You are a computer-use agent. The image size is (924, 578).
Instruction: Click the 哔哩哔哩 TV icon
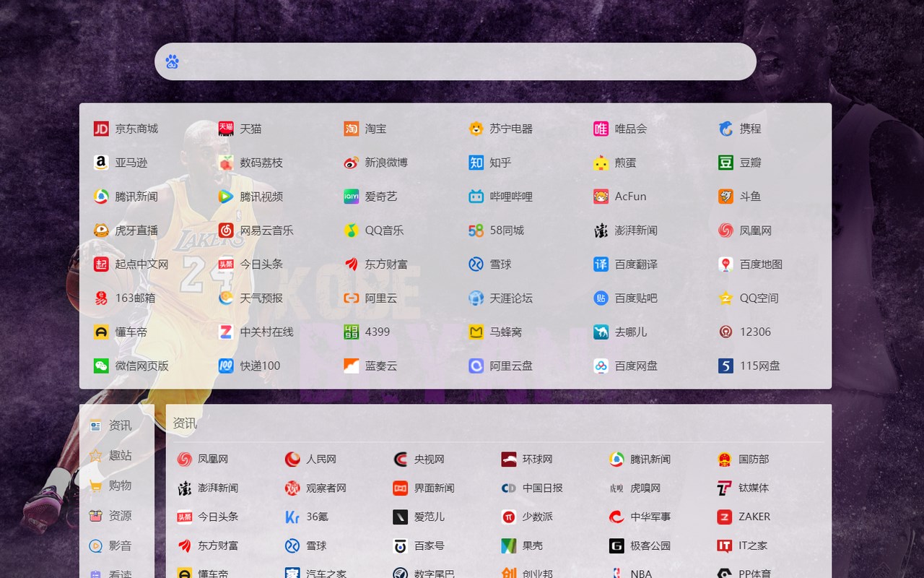[x=476, y=197]
